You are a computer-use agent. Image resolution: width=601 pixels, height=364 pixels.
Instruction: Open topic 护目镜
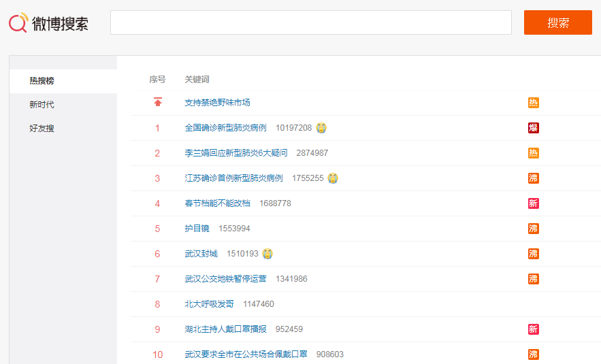tap(197, 229)
